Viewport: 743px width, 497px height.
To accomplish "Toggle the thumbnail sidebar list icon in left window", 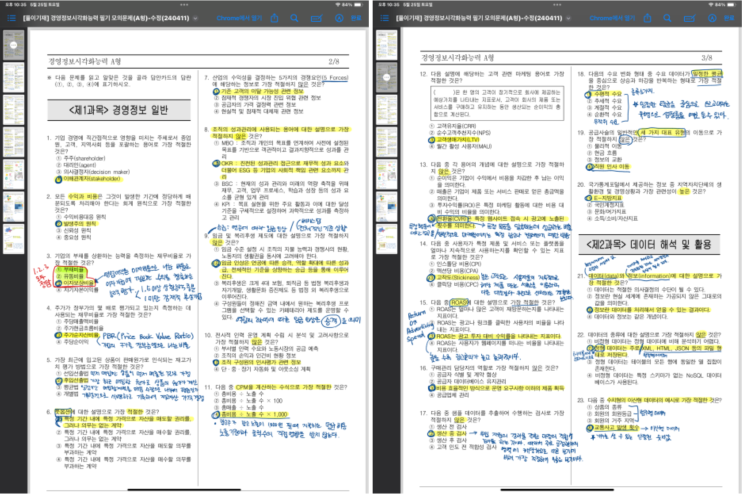I will point(10,18).
